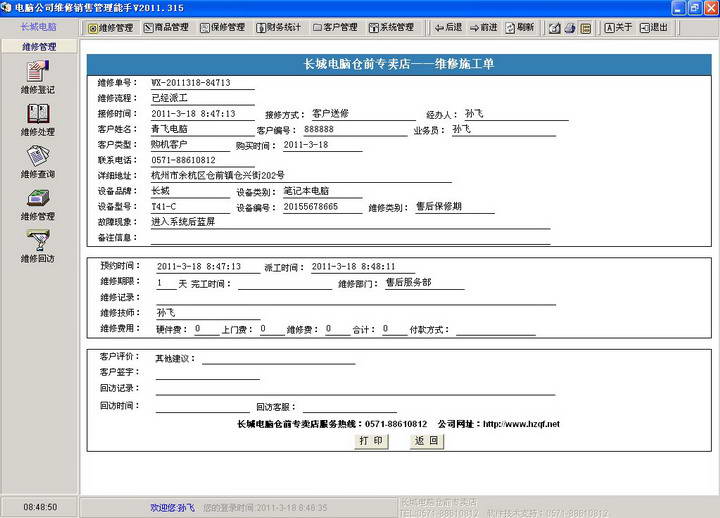
Task: Click the 后退 (back) toolbar button
Action: [x=448, y=28]
